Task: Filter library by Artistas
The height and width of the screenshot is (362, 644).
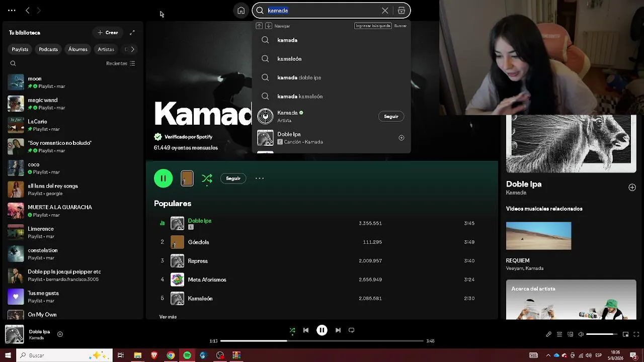Action: pos(106,49)
